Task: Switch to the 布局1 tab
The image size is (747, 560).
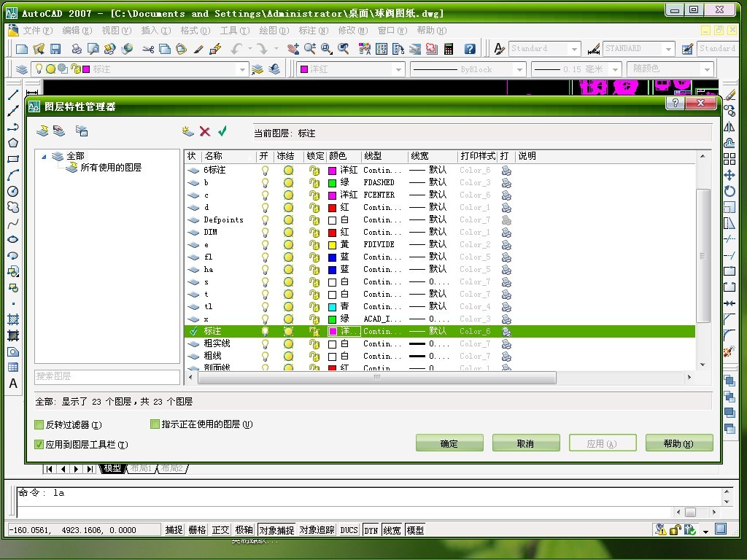Action: [141, 469]
